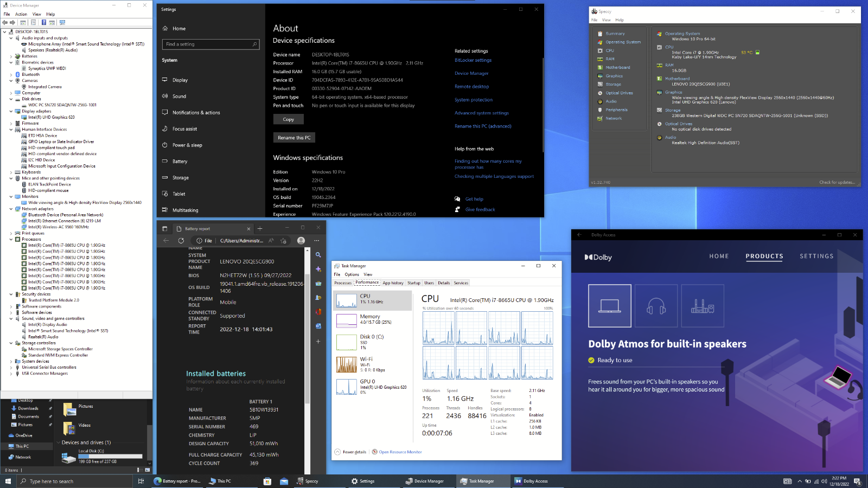Expand Print queues node in Device Manager
868x488 pixels.
pyautogui.click(x=11, y=233)
